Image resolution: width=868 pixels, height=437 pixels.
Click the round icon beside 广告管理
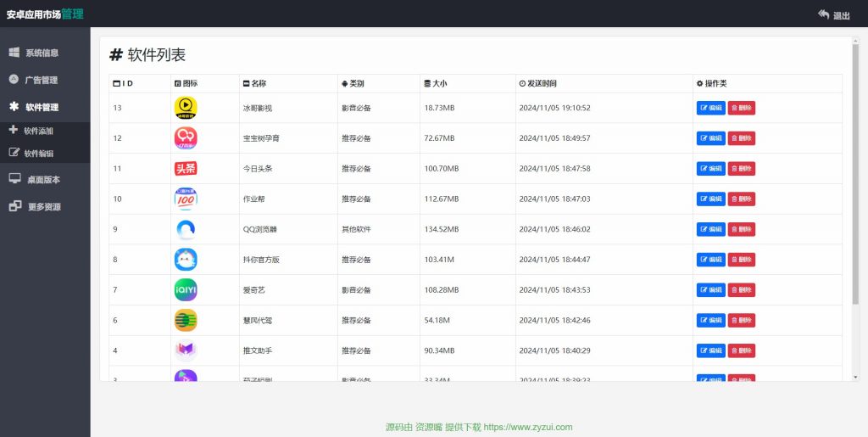click(x=14, y=79)
